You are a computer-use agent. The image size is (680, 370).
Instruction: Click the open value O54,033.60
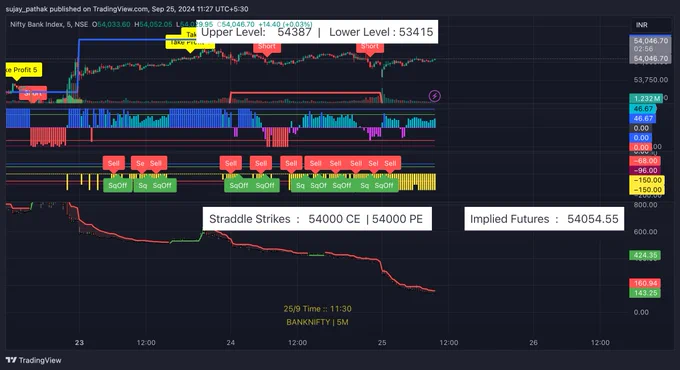111,24
